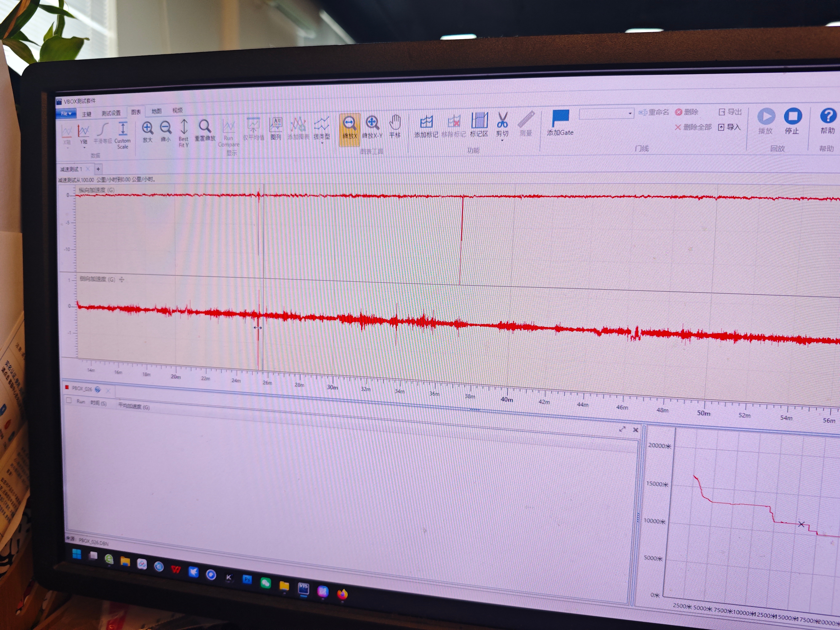
Task: Add a new test tab with plus
Action: point(98,169)
